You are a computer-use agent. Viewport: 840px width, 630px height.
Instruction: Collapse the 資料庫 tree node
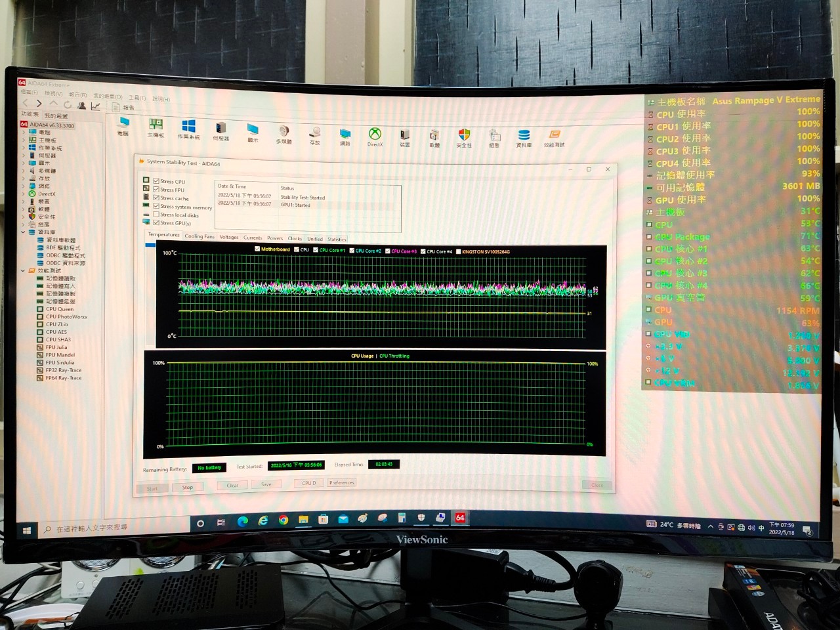click(x=24, y=232)
